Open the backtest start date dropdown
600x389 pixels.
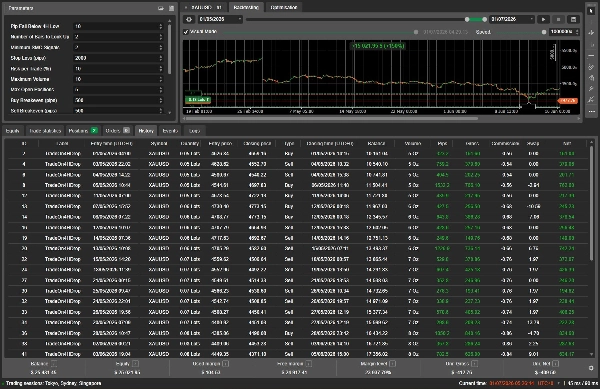click(220, 19)
